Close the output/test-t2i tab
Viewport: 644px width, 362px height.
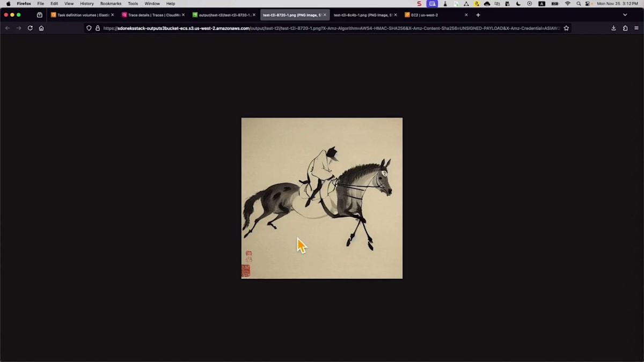(x=254, y=15)
